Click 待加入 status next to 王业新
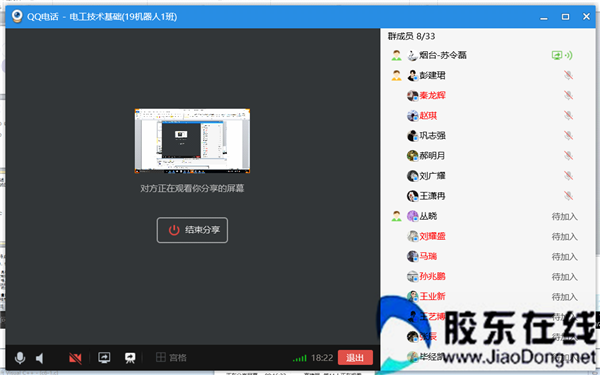This screenshot has width=600, height=375. pyautogui.click(x=564, y=297)
